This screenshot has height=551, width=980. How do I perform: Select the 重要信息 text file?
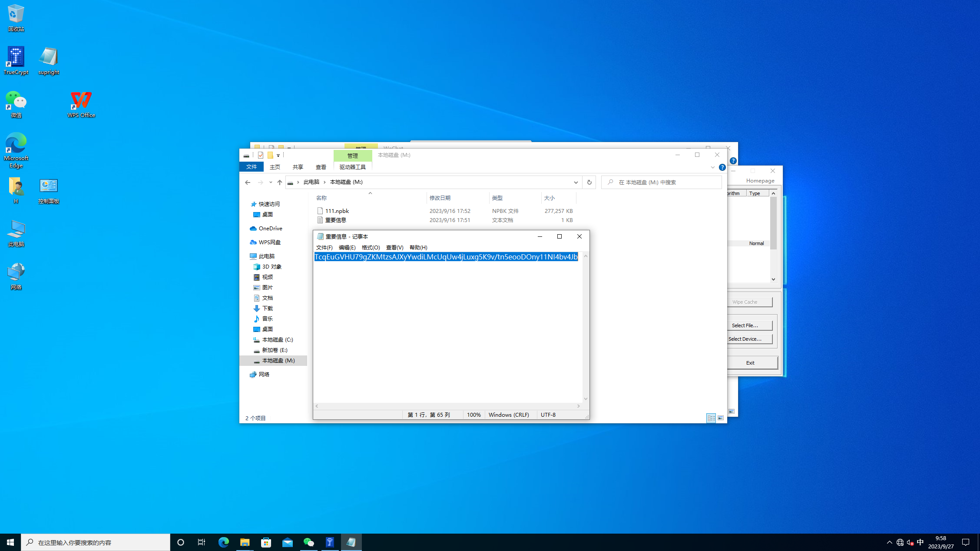(x=335, y=220)
